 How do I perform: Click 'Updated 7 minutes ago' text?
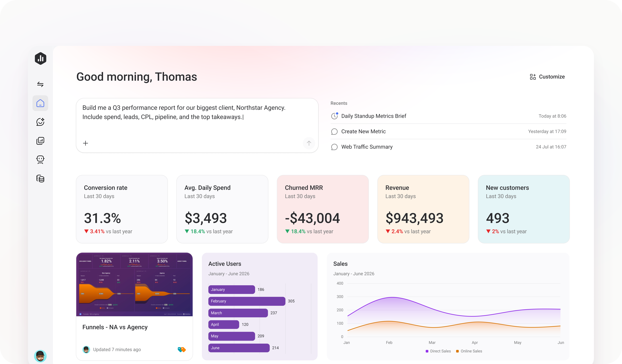(117, 349)
